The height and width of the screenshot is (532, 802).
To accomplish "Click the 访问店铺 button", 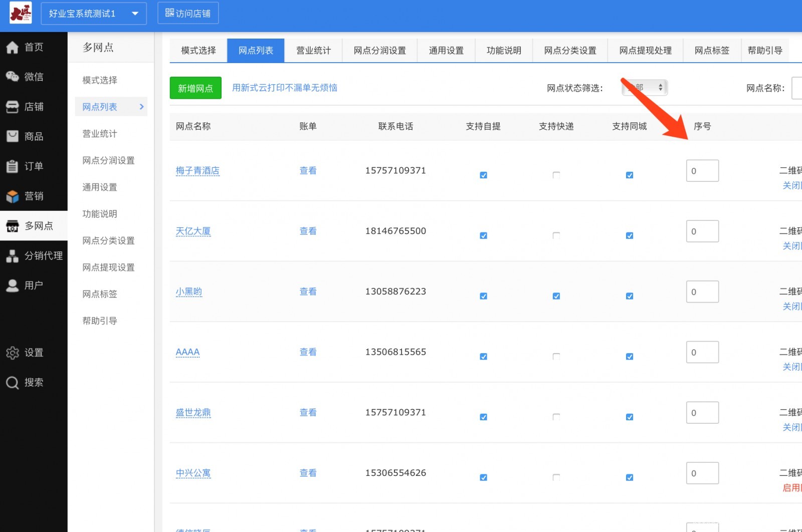I will click(188, 14).
